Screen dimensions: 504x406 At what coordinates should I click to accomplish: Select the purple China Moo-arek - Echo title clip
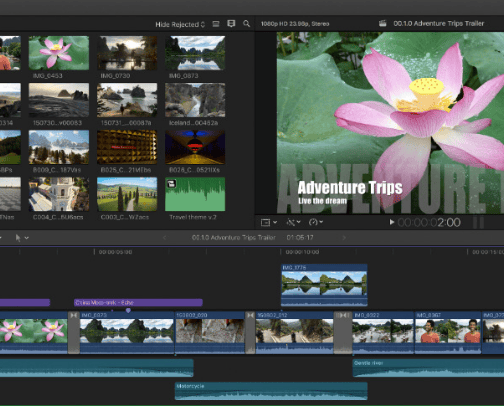tap(138, 303)
